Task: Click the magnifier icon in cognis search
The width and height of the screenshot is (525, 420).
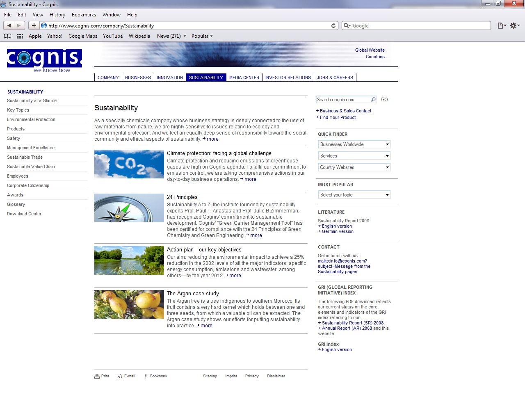Action: tap(373, 100)
